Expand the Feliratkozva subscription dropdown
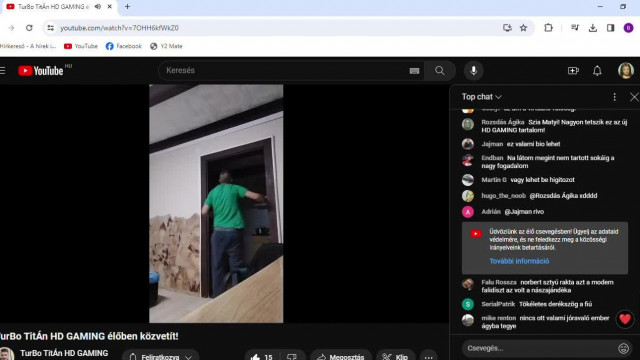640x360 pixels. coord(160,356)
